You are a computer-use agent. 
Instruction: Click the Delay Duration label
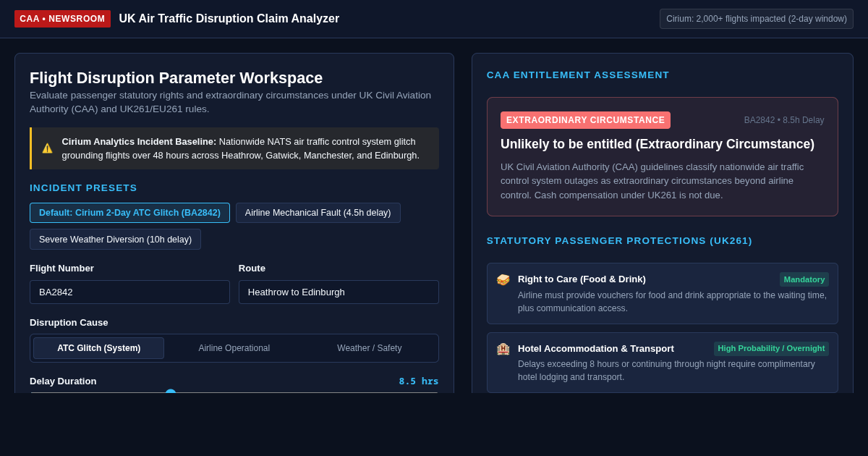point(63,381)
